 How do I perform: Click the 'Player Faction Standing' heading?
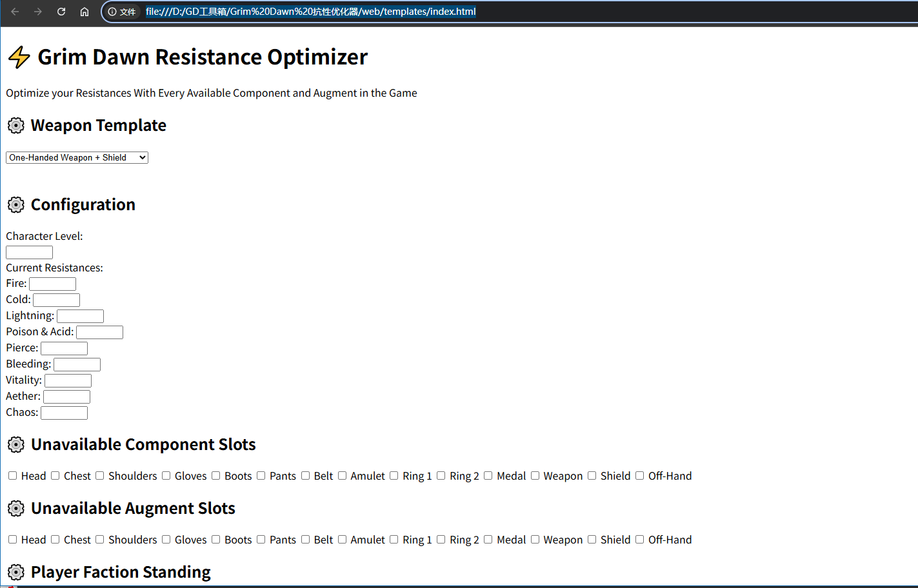tap(121, 573)
